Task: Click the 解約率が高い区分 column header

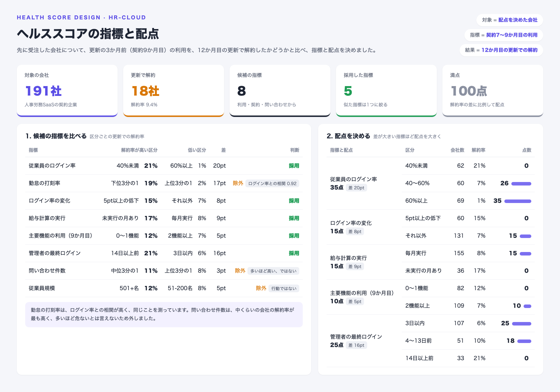Action: click(x=139, y=150)
